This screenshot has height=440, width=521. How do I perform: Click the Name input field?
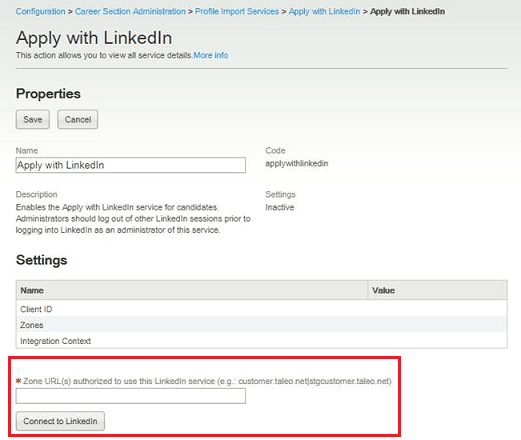pyautogui.click(x=131, y=165)
